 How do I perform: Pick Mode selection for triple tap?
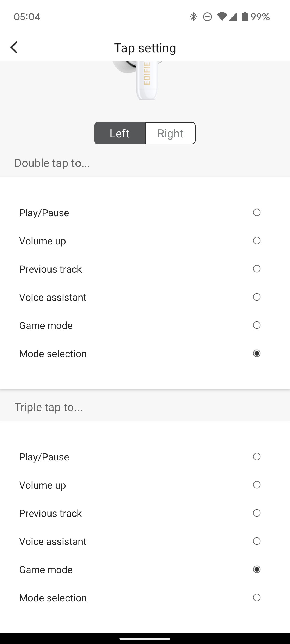257,598
